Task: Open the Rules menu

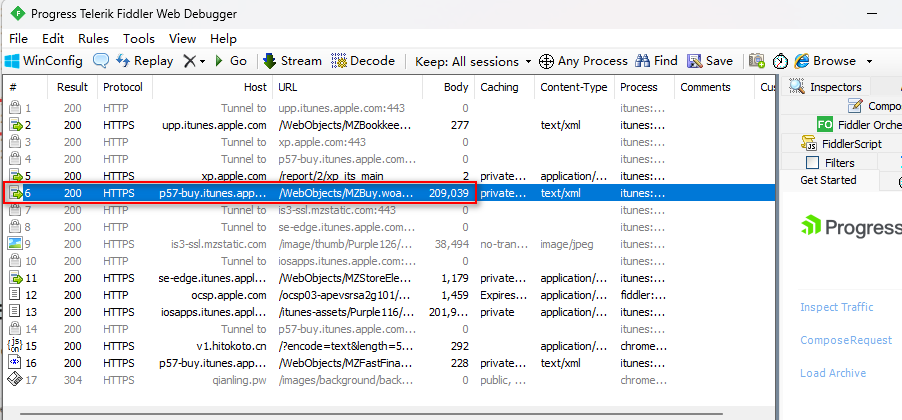Action: click(93, 39)
